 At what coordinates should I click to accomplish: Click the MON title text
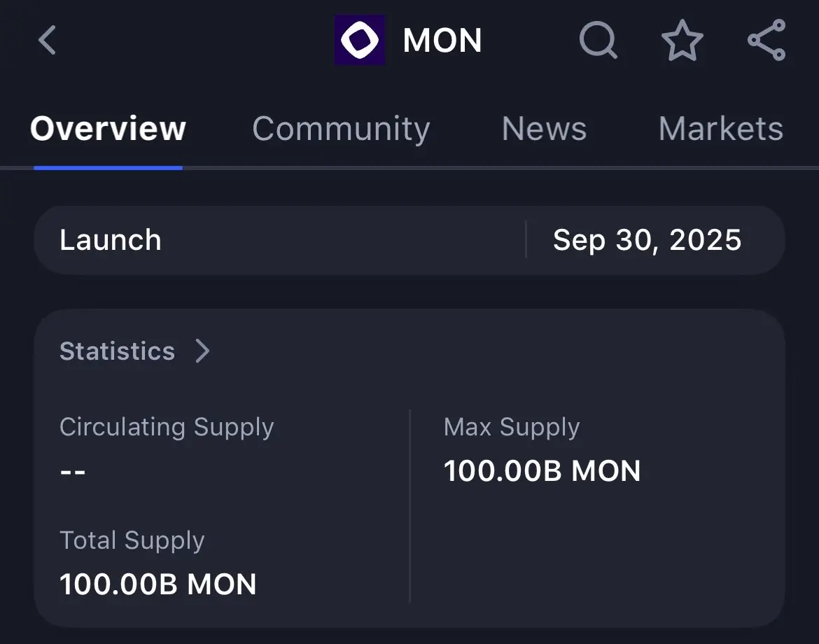(x=442, y=40)
